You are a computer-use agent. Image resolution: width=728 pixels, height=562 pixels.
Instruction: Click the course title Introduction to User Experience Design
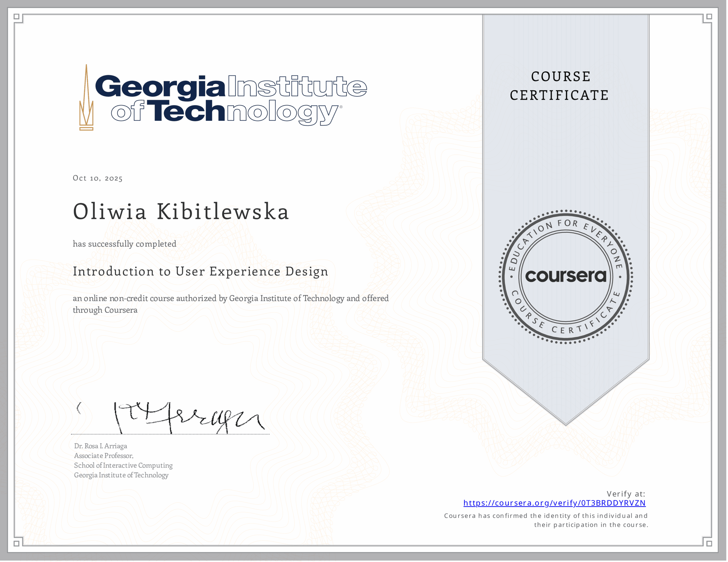point(200,272)
